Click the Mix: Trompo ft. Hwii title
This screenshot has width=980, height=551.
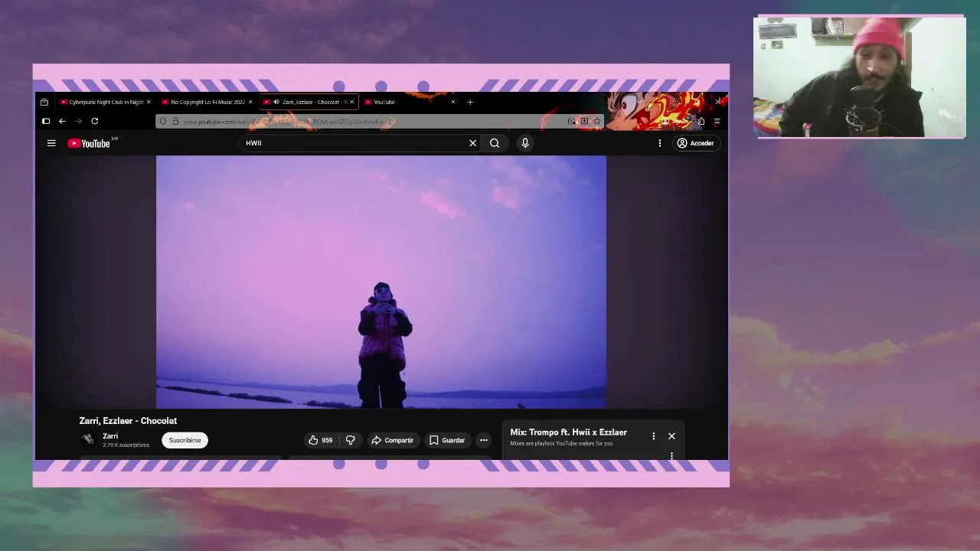(568, 432)
